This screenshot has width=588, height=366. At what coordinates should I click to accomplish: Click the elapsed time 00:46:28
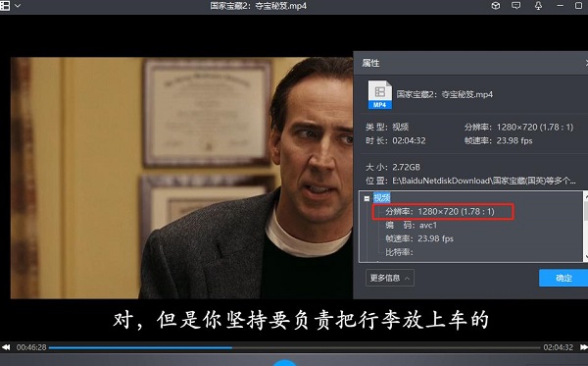coord(31,347)
